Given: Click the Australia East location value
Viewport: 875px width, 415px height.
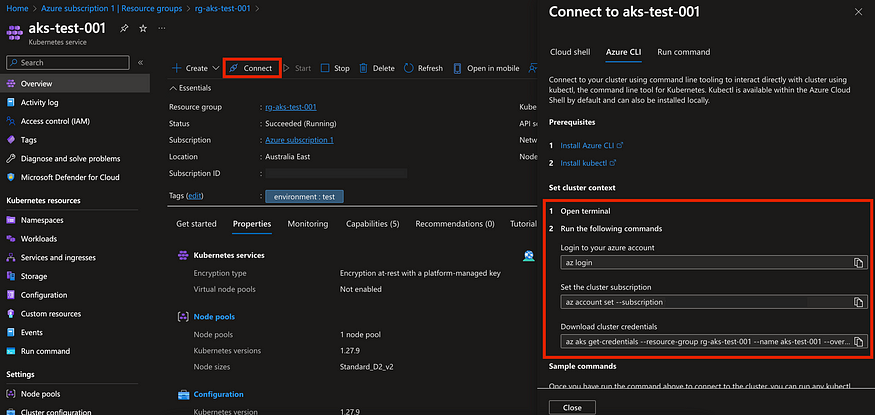Looking at the screenshot, I should click(x=288, y=157).
